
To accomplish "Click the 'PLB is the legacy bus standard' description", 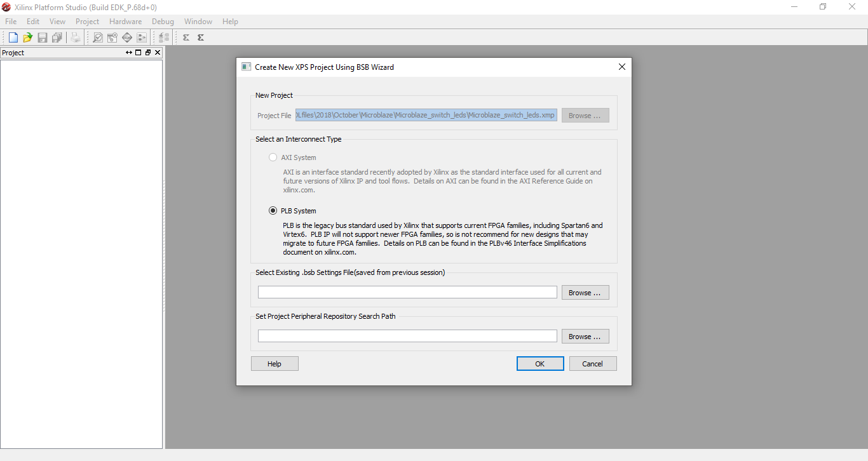I will tap(443, 239).
